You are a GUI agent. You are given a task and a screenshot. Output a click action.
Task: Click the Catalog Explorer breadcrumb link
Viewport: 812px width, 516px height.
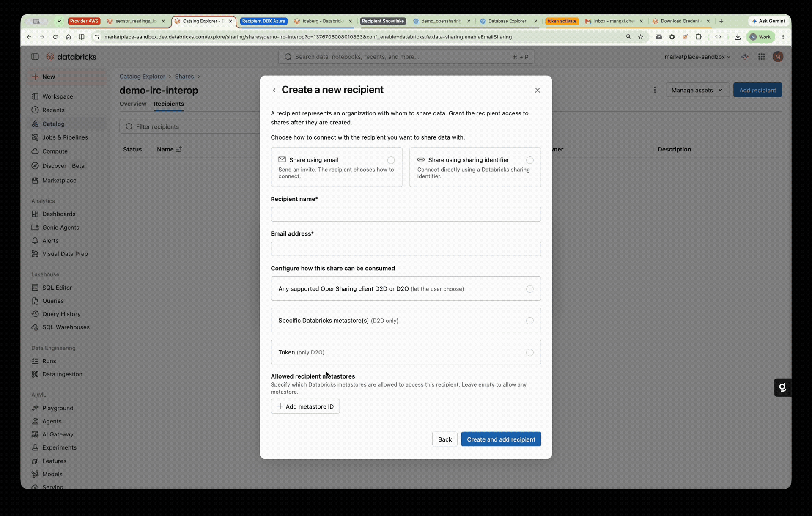tap(142, 77)
